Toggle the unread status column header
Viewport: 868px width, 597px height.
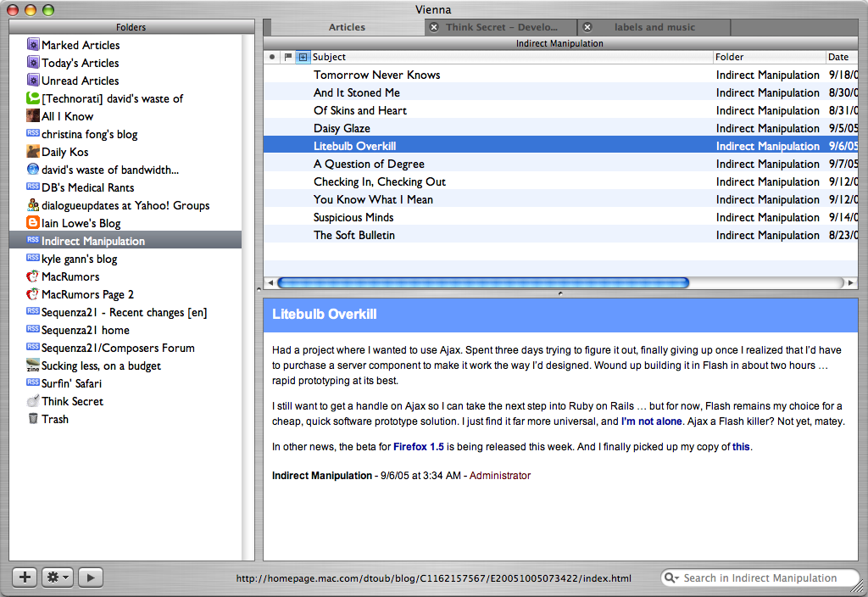click(x=272, y=57)
